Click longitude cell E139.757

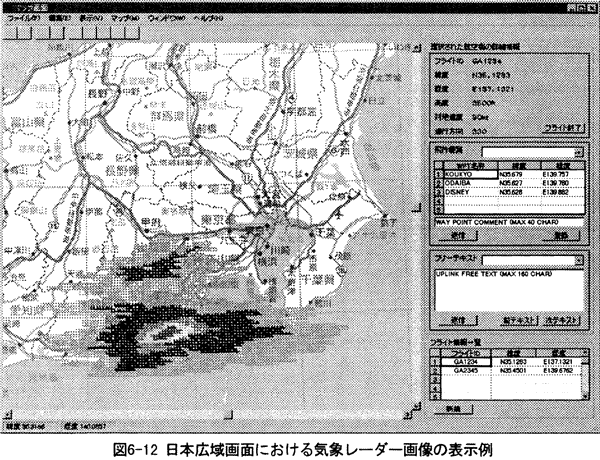point(562,174)
